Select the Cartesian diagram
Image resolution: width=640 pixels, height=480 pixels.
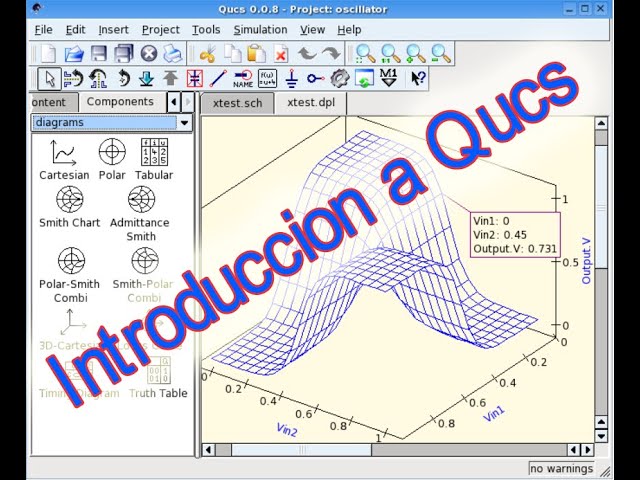coord(64,159)
